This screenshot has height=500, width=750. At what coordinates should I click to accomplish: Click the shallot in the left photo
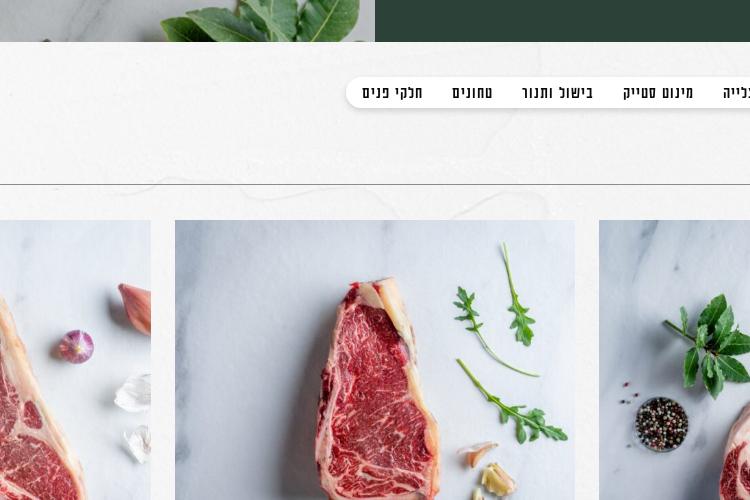click(135, 309)
